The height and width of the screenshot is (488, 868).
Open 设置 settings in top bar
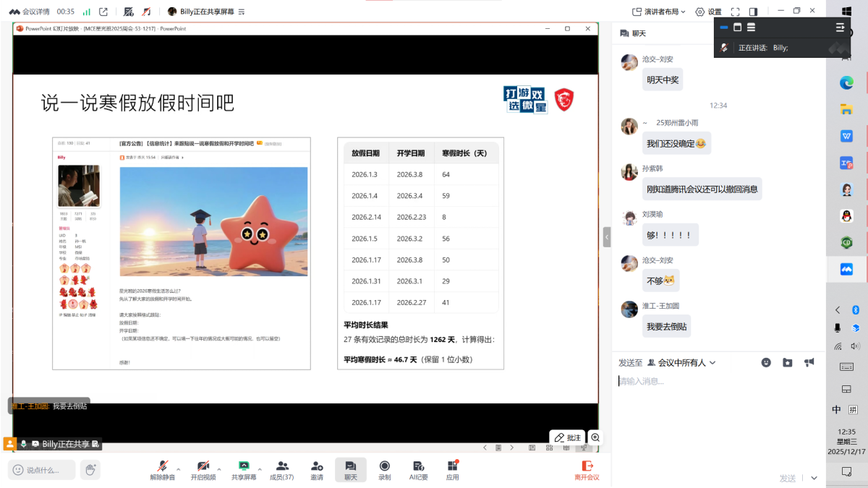pyautogui.click(x=708, y=12)
